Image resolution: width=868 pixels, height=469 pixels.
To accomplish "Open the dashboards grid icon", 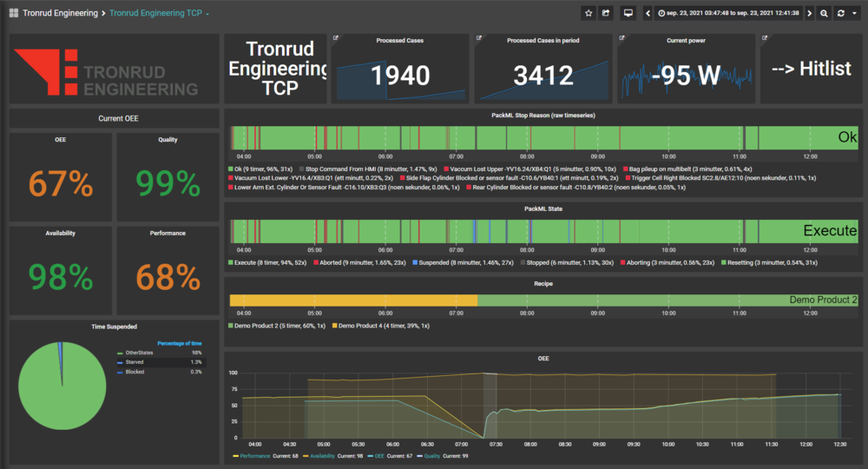I will (x=14, y=13).
